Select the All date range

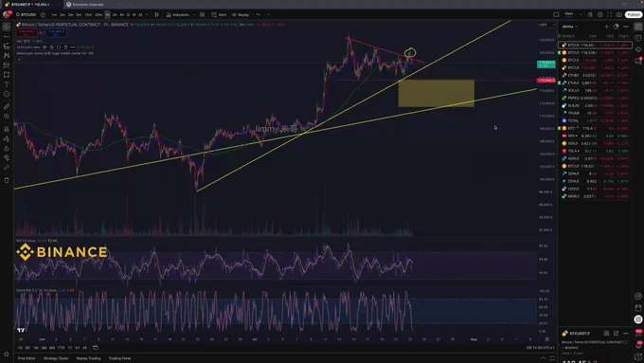(x=84, y=348)
